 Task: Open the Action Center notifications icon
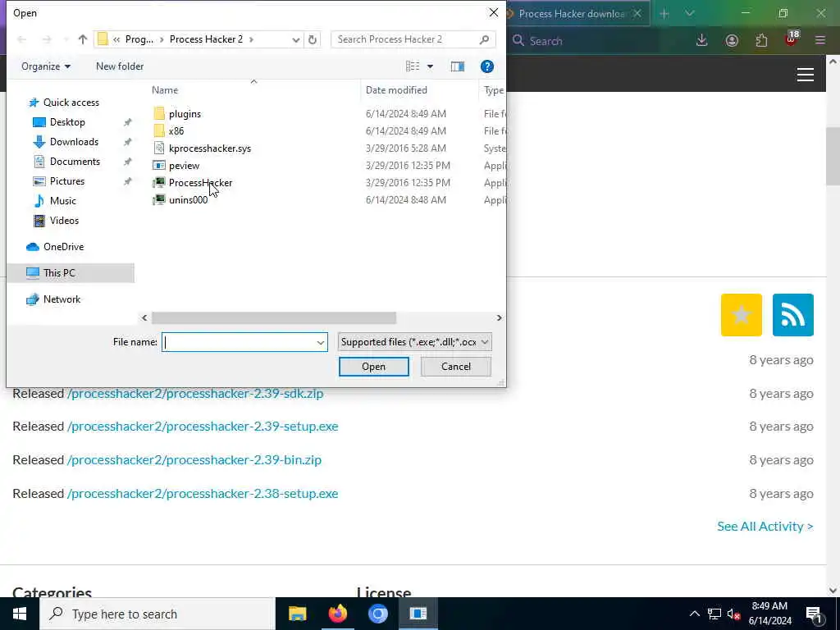click(814, 614)
